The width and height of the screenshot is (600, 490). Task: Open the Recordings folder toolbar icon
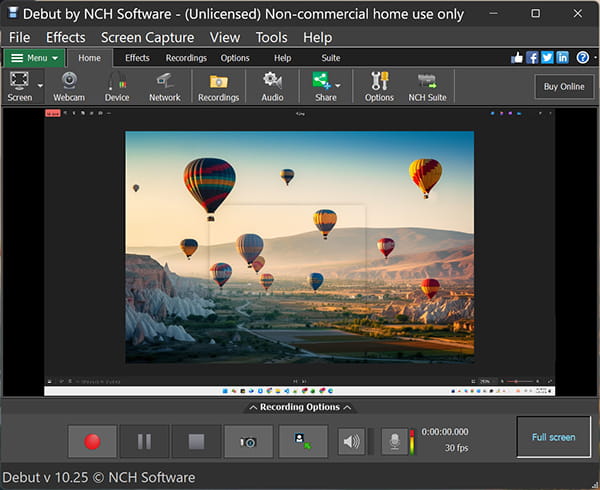coord(218,87)
